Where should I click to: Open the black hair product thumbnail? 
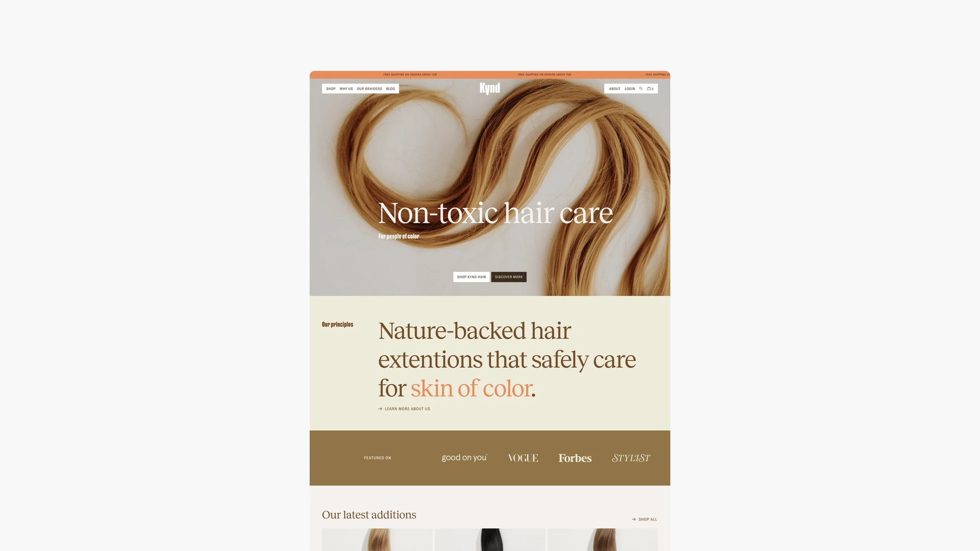click(490, 540)
